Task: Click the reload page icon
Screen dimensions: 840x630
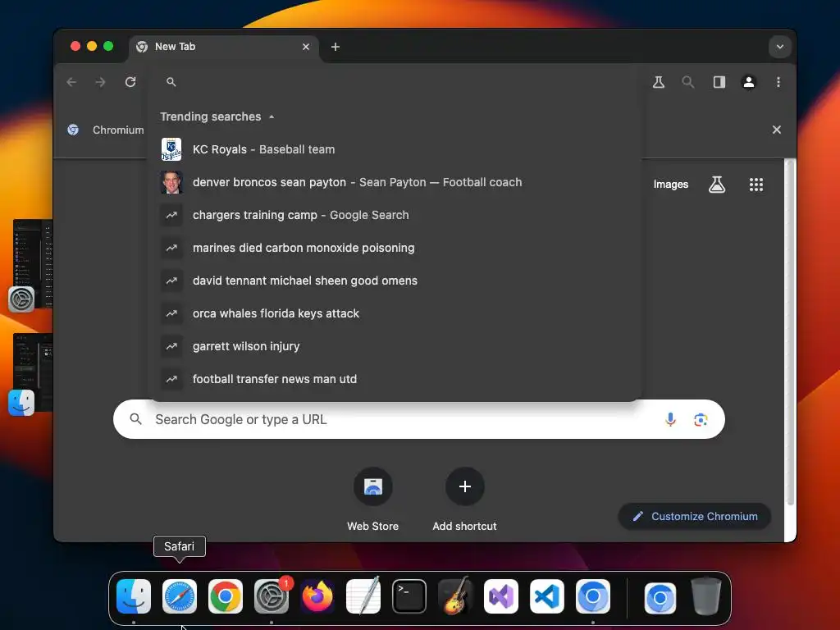Action: coord(130,82)
